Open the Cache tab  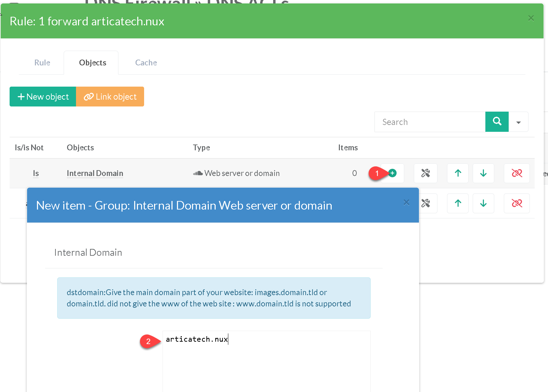click(x=146, y=63)
